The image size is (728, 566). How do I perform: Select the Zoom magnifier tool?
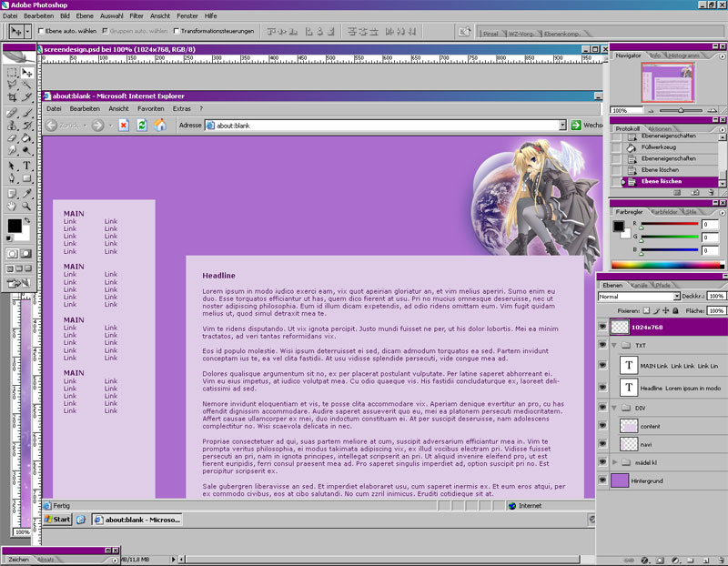27,206
